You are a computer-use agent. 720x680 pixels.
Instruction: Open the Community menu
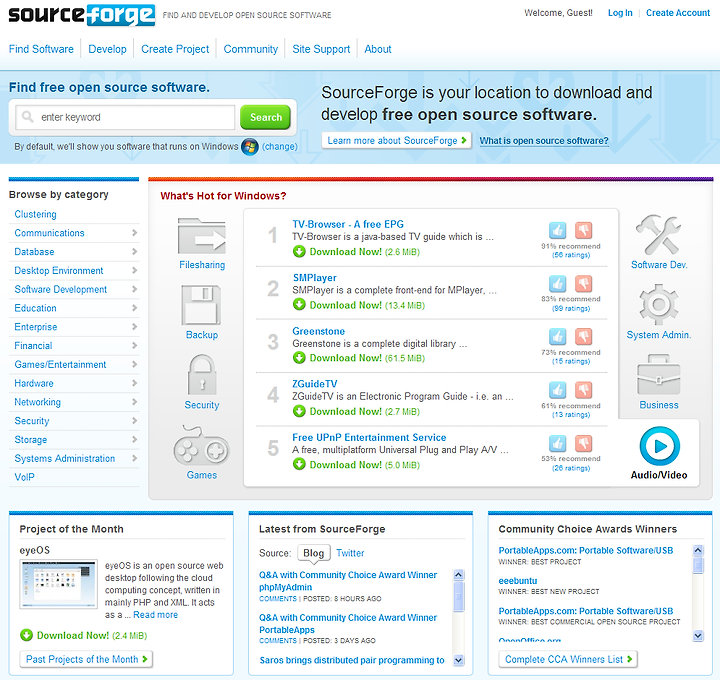251,49
